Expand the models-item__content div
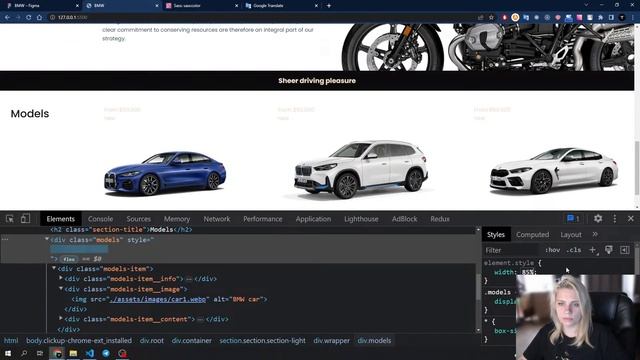Viewport: 640px width, 360px height. pyautogui.click(x=61, y=319)
